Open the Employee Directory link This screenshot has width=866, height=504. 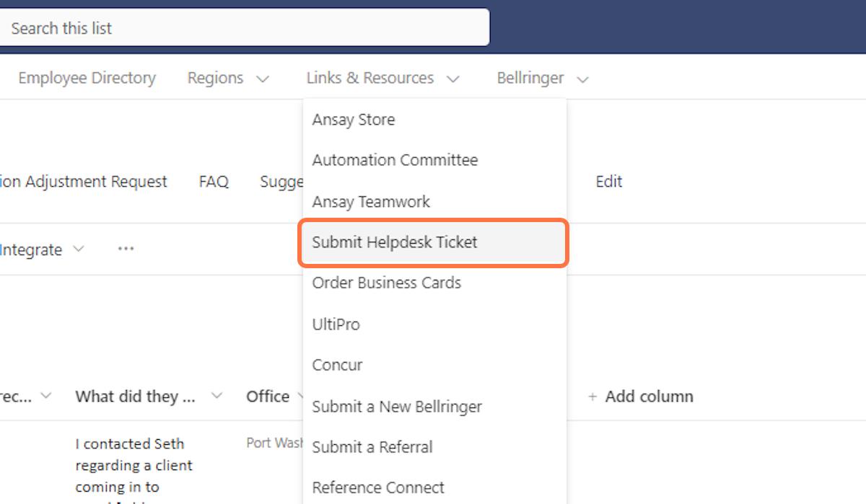pos(87,78)
